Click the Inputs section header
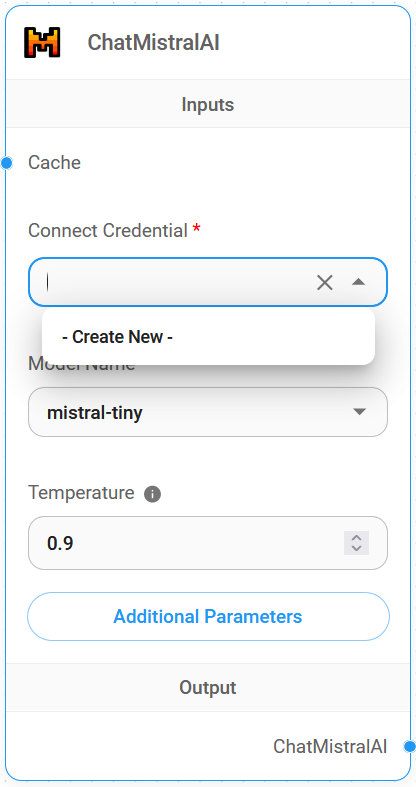This screenshot has height=787, width=416. [208, 104]
